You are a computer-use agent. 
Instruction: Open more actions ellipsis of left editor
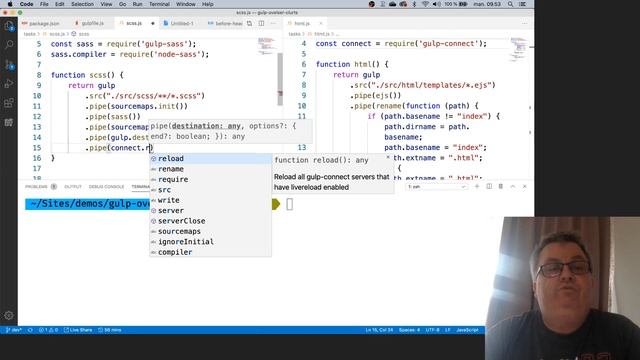273,23
